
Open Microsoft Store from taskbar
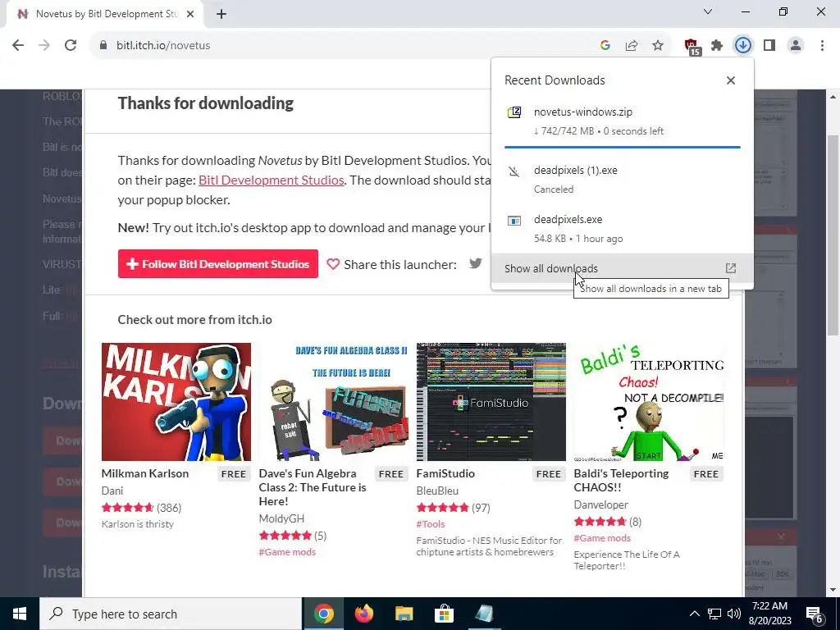pos(444,614)
